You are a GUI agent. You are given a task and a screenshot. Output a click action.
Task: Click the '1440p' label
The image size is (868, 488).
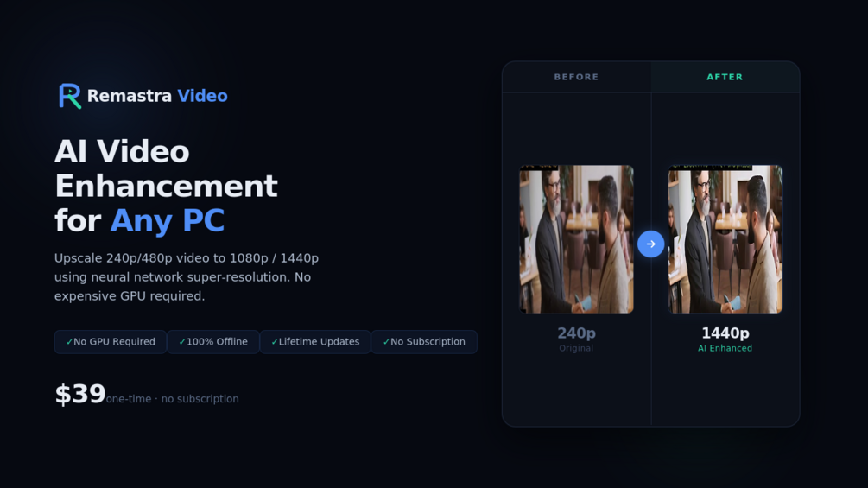(725, 333)
